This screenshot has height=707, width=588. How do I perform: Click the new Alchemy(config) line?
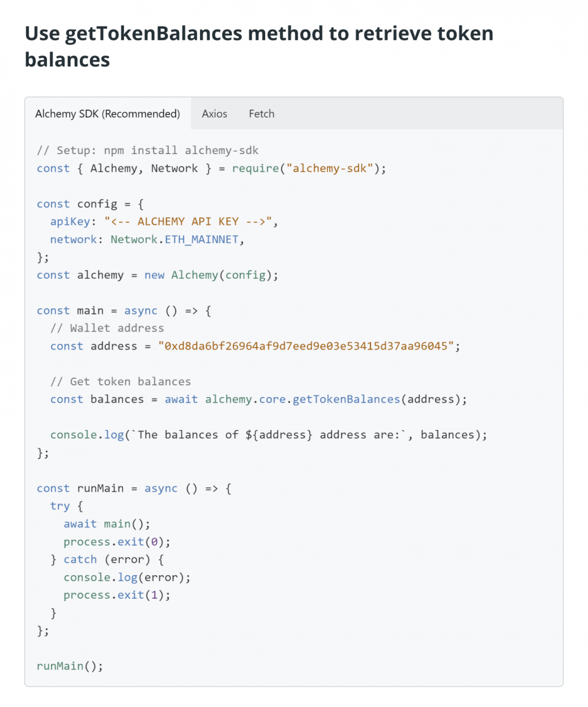pyautogui.click(x=157, y=275)
